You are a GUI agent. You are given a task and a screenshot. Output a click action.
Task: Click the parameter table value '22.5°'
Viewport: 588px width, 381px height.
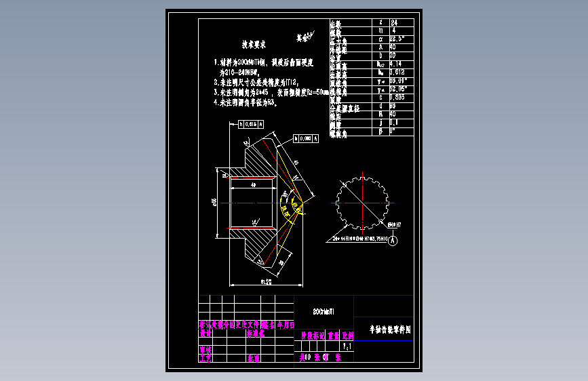(x=397, y=39)
